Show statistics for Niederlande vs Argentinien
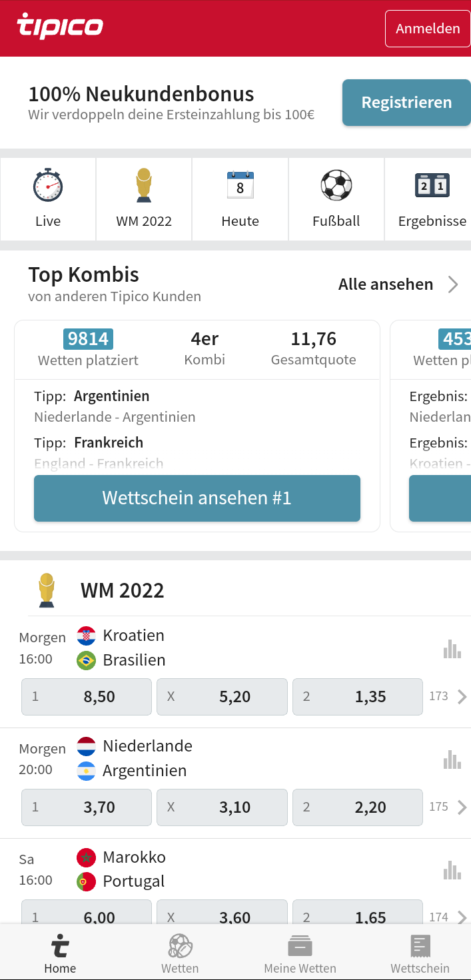The width and height of the screenshot is (471, 980). [x=452, y=759]
